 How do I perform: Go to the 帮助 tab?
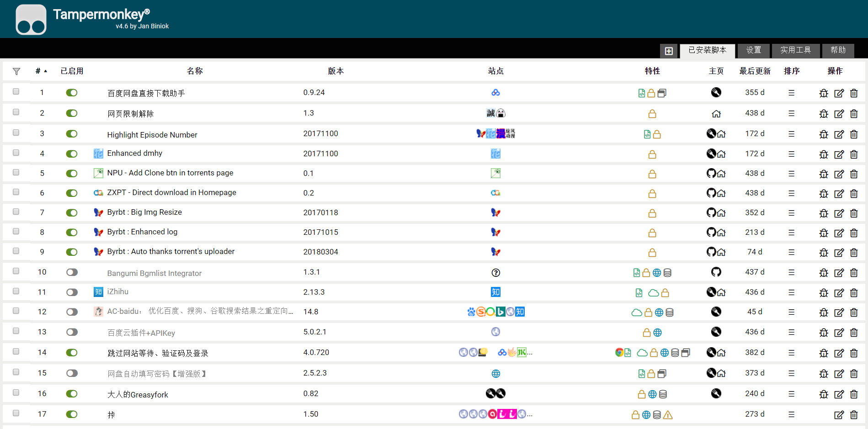coord(838,50)
